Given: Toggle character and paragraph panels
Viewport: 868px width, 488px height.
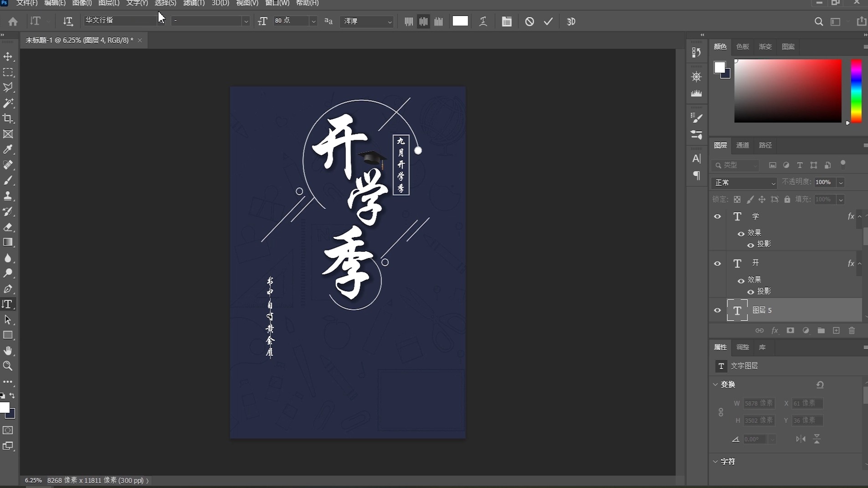Looking at the screenshot, I should click(x=507, y=21).
